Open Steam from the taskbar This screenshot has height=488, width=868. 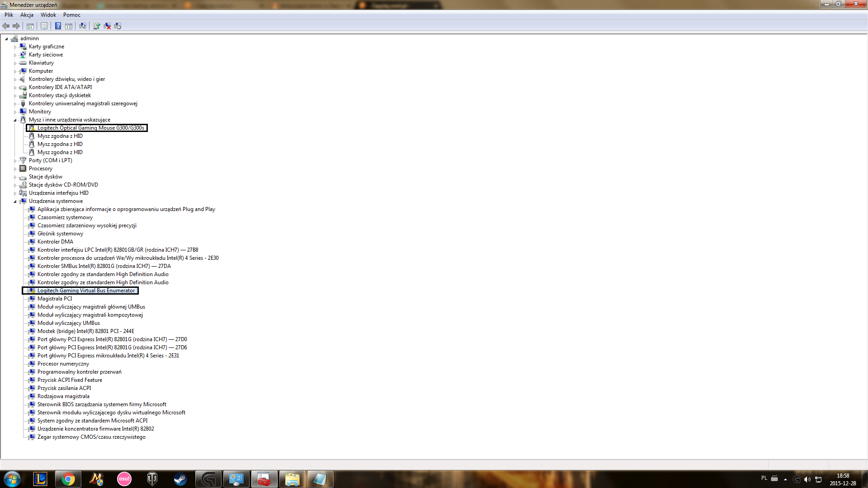pos(180,479)
